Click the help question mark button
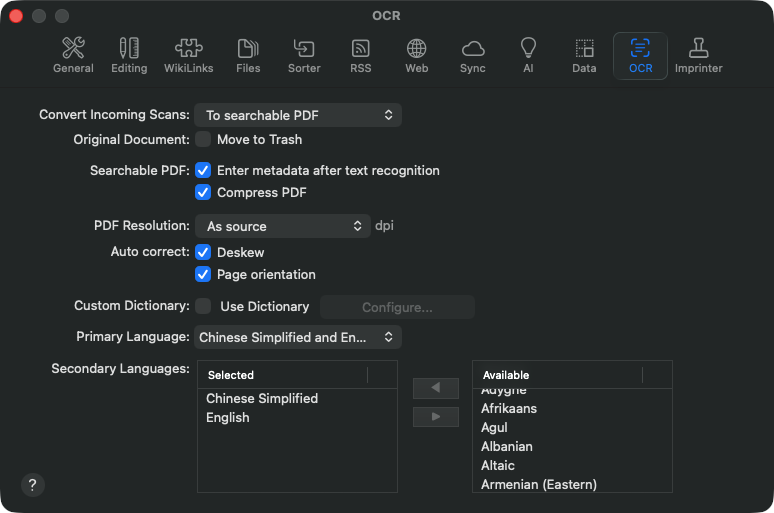 33,485
